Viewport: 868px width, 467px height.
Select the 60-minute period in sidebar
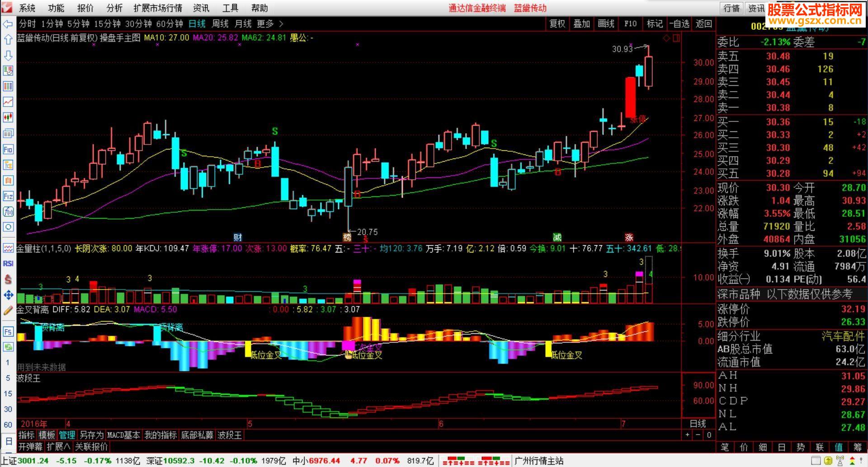(x=8, y=425)
